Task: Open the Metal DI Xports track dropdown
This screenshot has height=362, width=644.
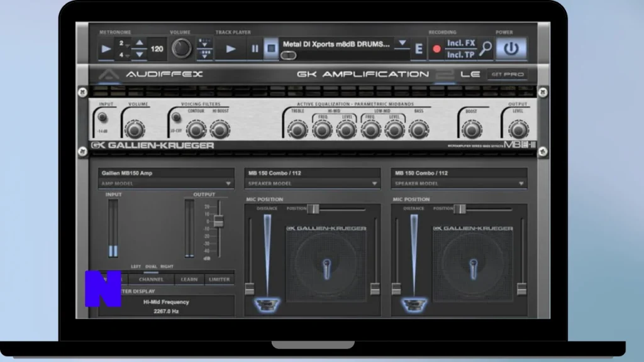Action: tap(402, 43)
